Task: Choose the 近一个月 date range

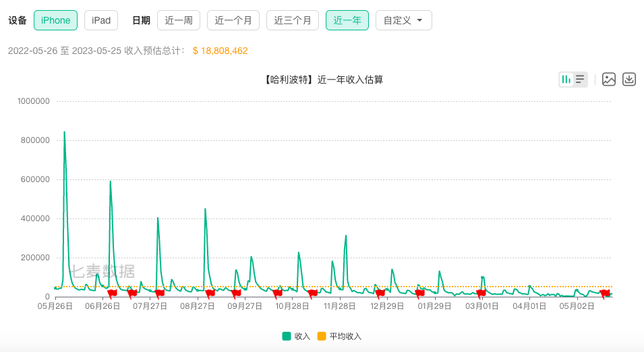Action: pyautogui.click(x=233, y=20)
